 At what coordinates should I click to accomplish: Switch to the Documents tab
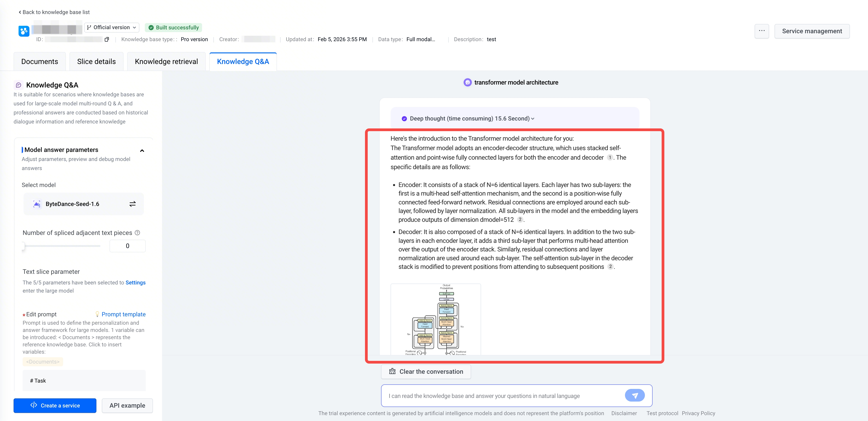tap(39, 62)
